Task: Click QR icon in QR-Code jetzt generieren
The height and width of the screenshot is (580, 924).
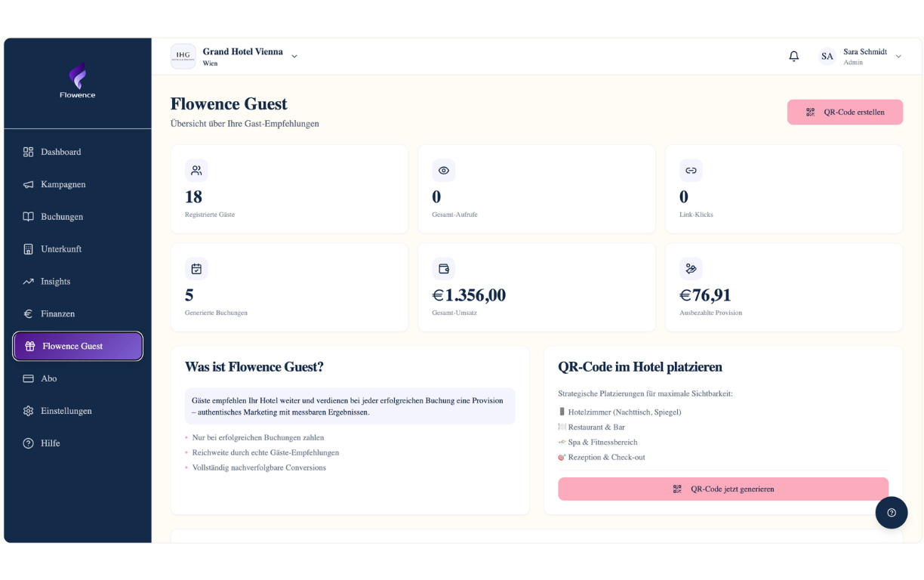Action: 677,489
